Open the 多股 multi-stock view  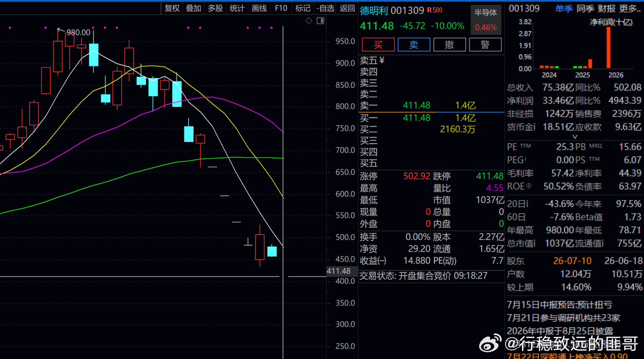pos(215,8)
